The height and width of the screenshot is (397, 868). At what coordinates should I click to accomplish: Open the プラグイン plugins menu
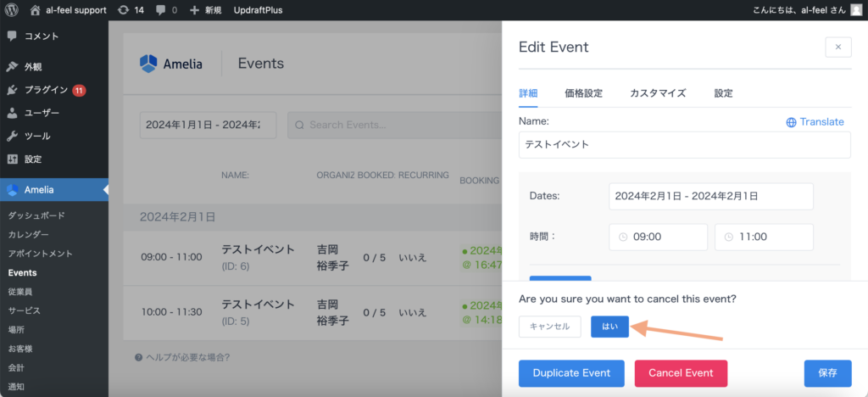click(46, 90)
